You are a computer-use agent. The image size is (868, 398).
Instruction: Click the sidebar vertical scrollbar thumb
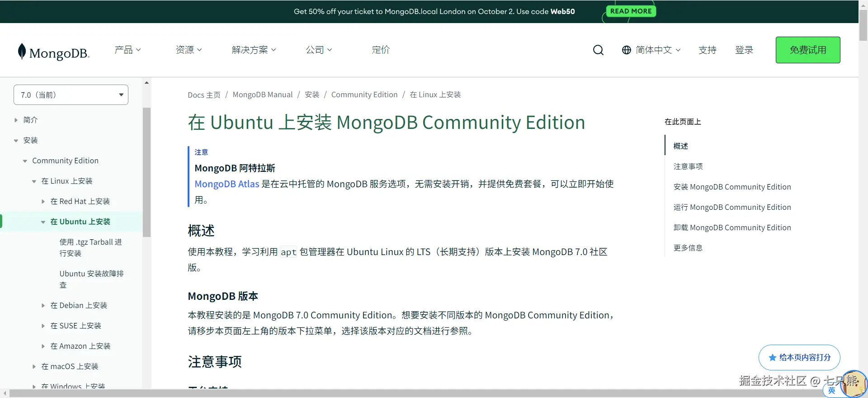coord(146,172)
